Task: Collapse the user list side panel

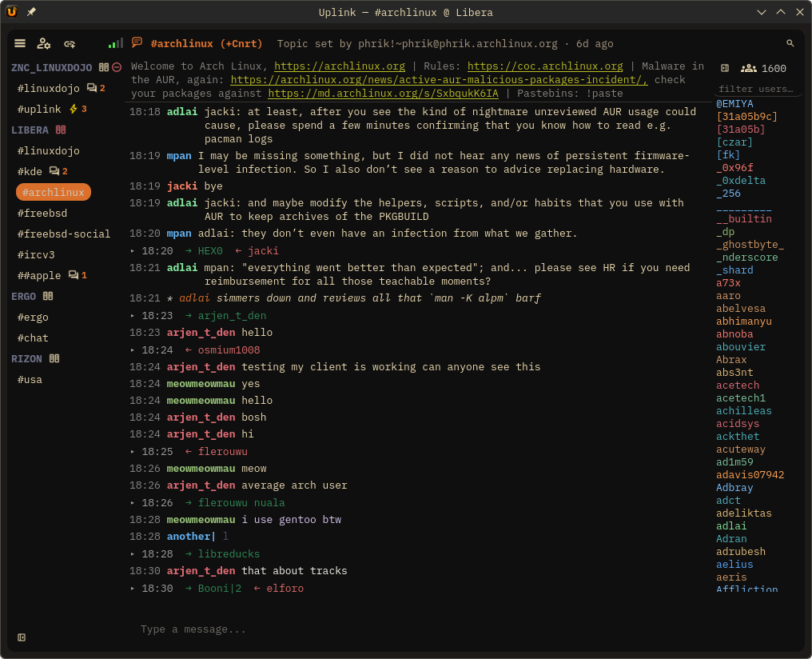Action: [x=725, y=68]
